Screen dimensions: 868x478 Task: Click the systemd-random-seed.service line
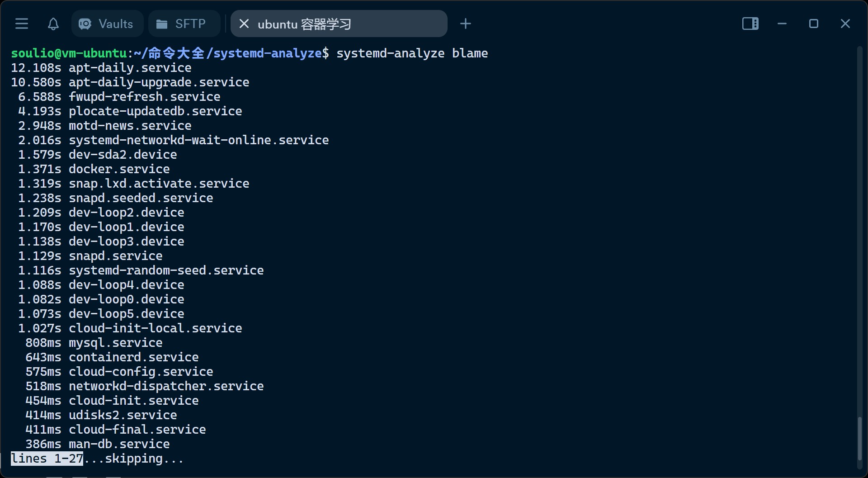pos(141,270)
